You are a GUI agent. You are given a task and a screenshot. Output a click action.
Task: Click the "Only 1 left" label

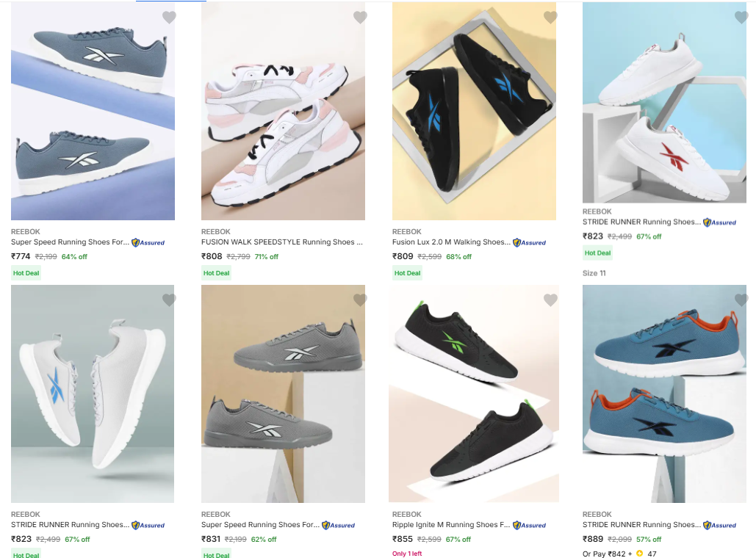point(407,554)
